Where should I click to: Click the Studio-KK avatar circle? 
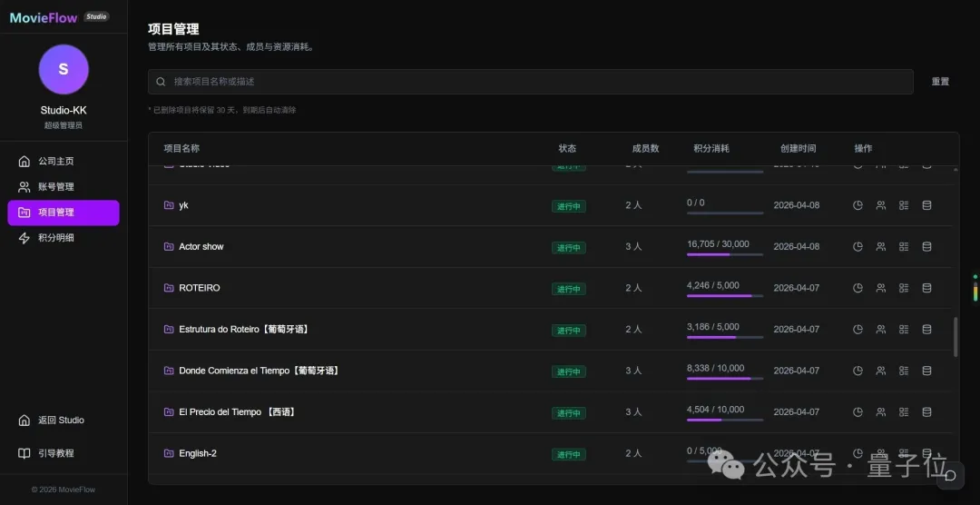(x=64, y=69)
